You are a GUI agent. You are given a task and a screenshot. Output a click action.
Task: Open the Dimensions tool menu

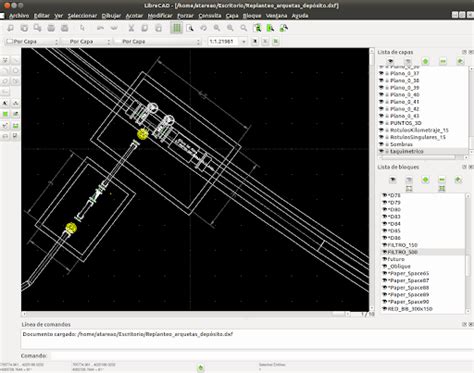point(16,103)
